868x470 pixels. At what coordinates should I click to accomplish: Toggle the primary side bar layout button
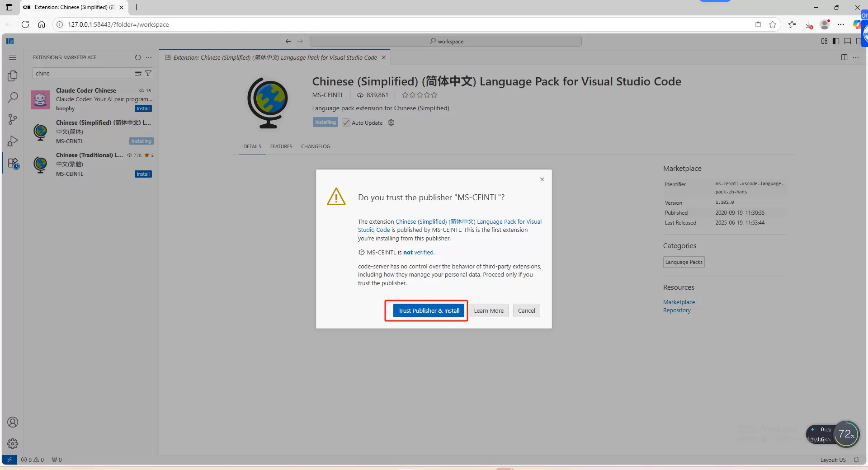coord(836,41)
